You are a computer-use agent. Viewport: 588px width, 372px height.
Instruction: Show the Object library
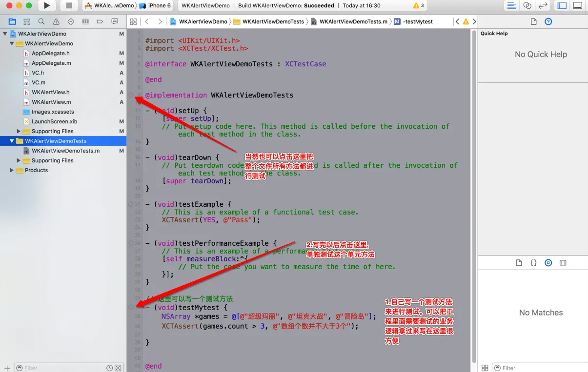coord(548,262)
